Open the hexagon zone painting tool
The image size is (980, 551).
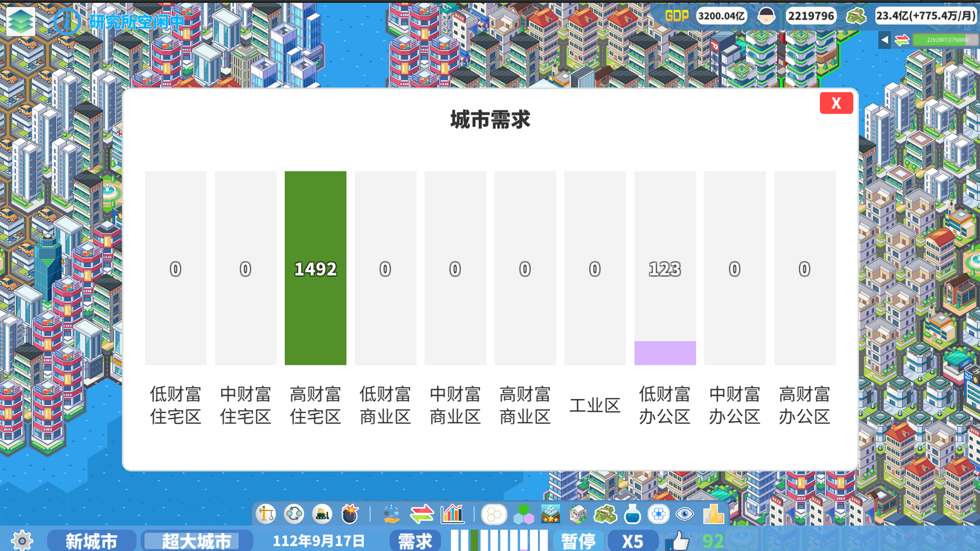tap(493, 514)
